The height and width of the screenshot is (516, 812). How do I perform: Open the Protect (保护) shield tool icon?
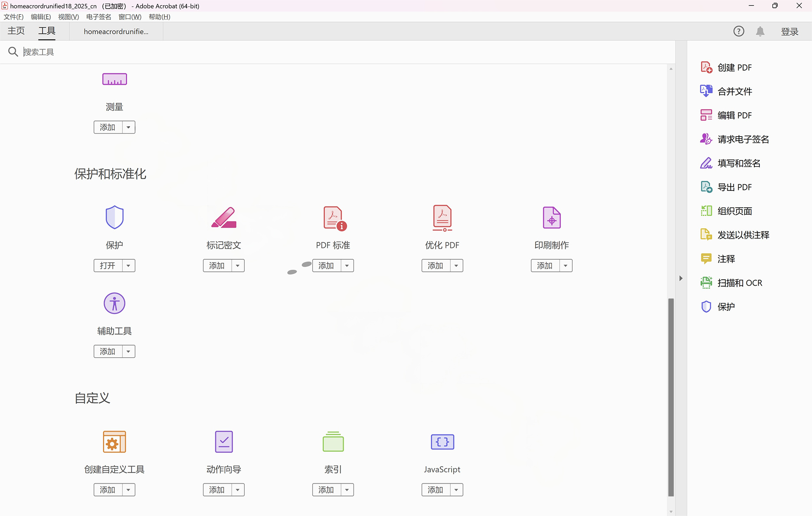115,217
